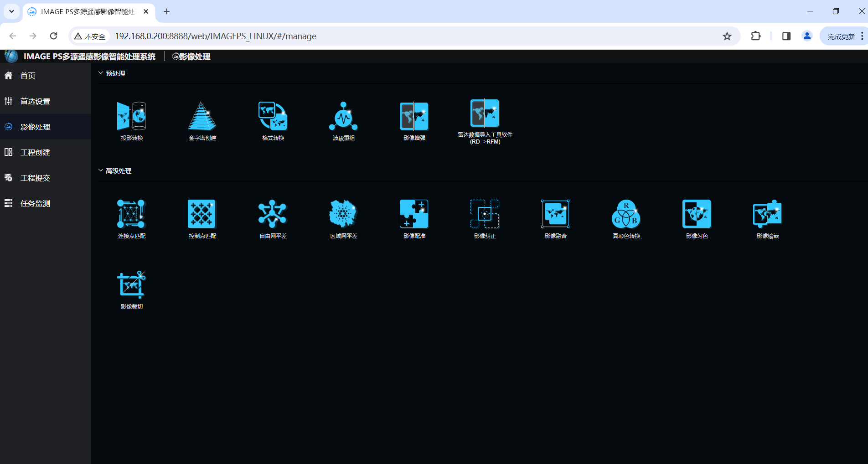
Task: Launch the 影像镶嵌 image mosaic tool
Action: pyautogui.click(x=767, y=214)
